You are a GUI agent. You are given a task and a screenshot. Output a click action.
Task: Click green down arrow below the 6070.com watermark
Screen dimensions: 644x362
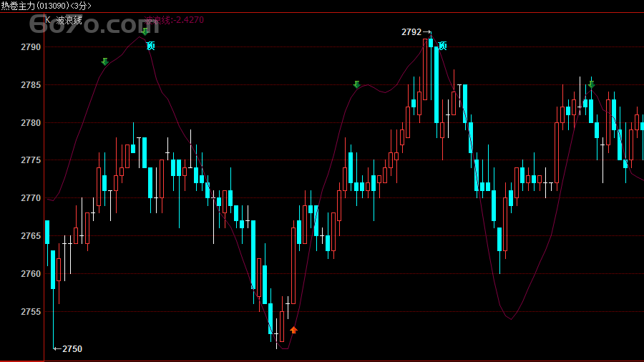[x=145, y=31]
